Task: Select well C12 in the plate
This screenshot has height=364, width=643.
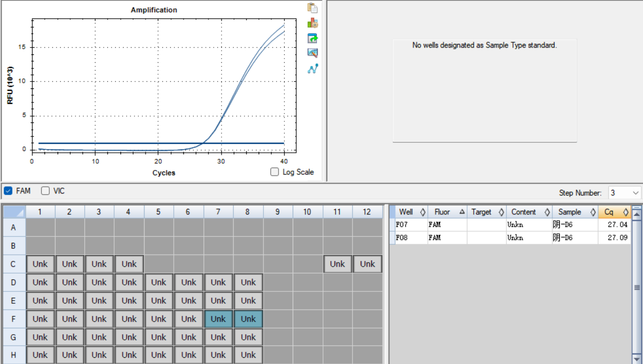Action: point(367,264)
